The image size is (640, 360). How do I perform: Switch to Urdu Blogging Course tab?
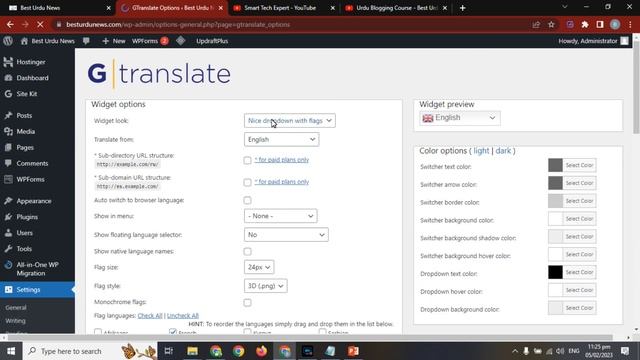(x=396, y=8)
